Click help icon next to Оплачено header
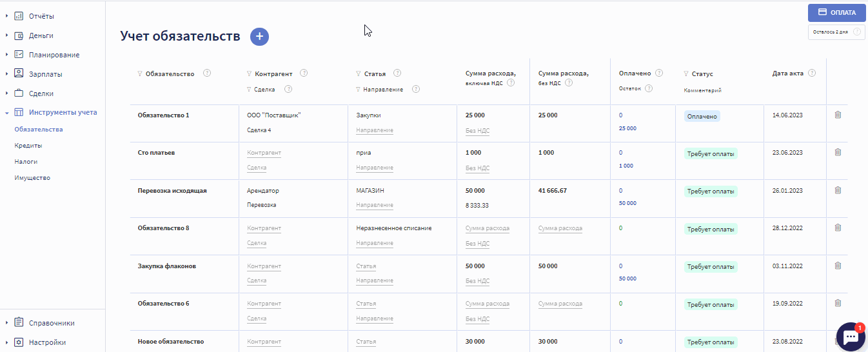 [x=657, y=73]
